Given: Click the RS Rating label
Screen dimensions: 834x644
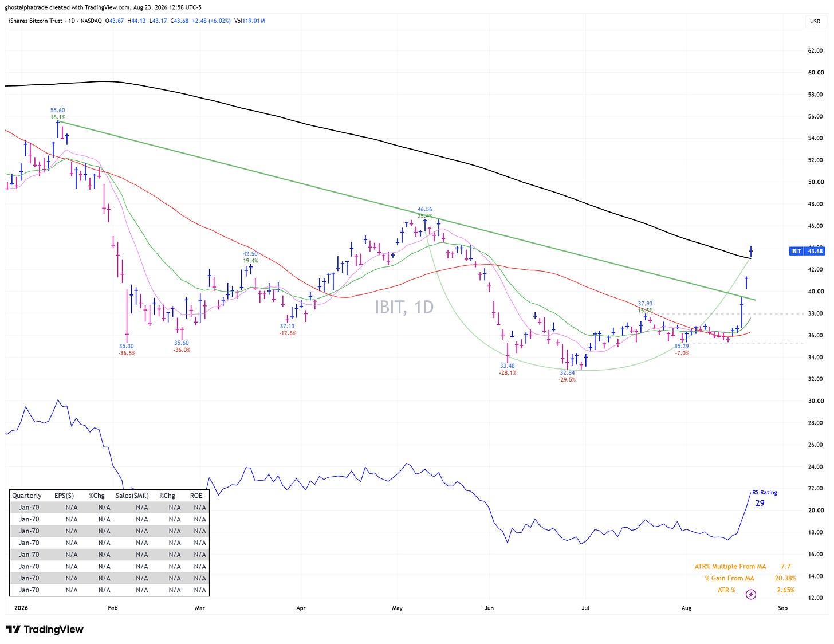Looking at the screenshot, I should click(x=765, y=492).
